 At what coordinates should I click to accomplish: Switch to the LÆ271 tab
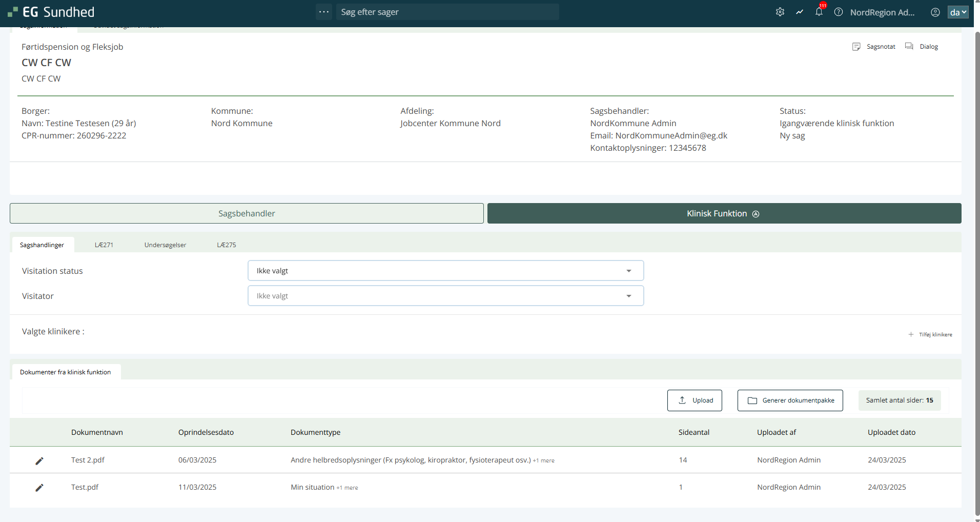[104, 245]
